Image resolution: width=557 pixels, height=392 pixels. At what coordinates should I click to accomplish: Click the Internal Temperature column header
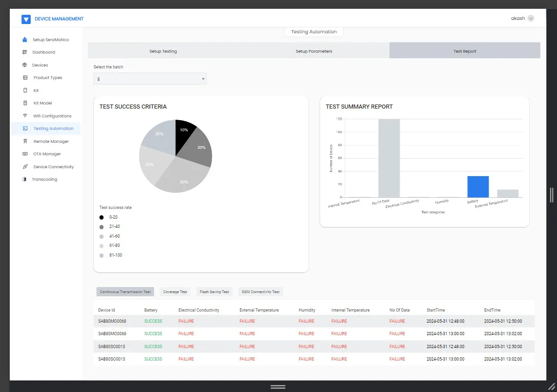pyautogui.click(x=351, y=310)
